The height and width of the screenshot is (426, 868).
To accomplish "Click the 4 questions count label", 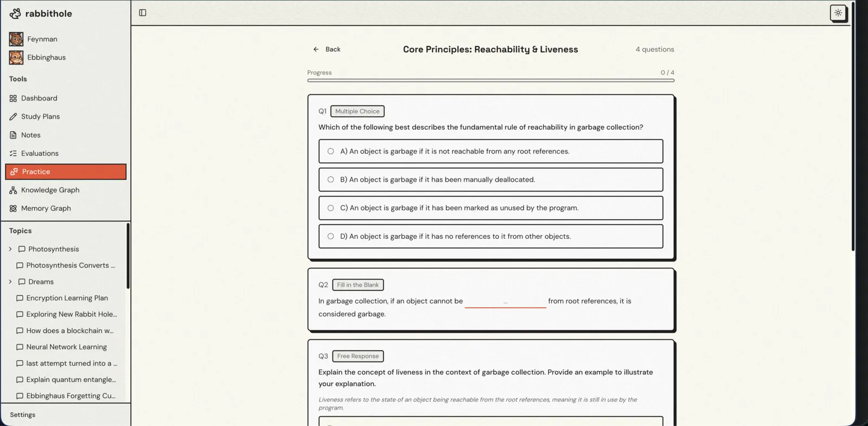I will pyautogui.click(x=655, y=49).
